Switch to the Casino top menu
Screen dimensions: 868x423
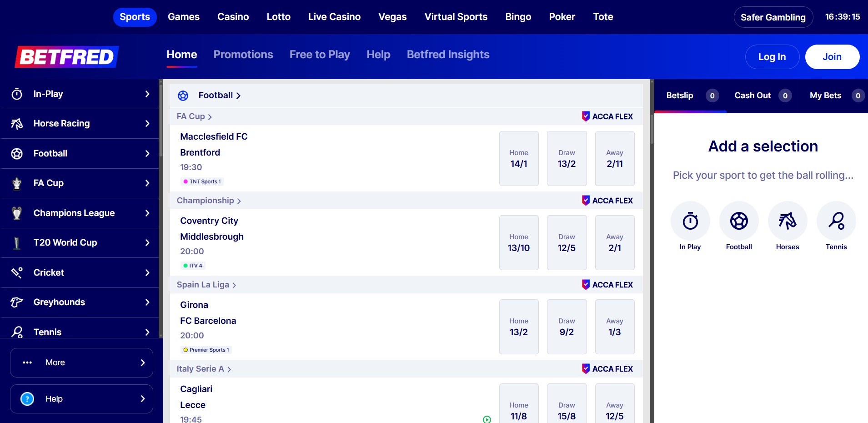(x=233, y=17)
